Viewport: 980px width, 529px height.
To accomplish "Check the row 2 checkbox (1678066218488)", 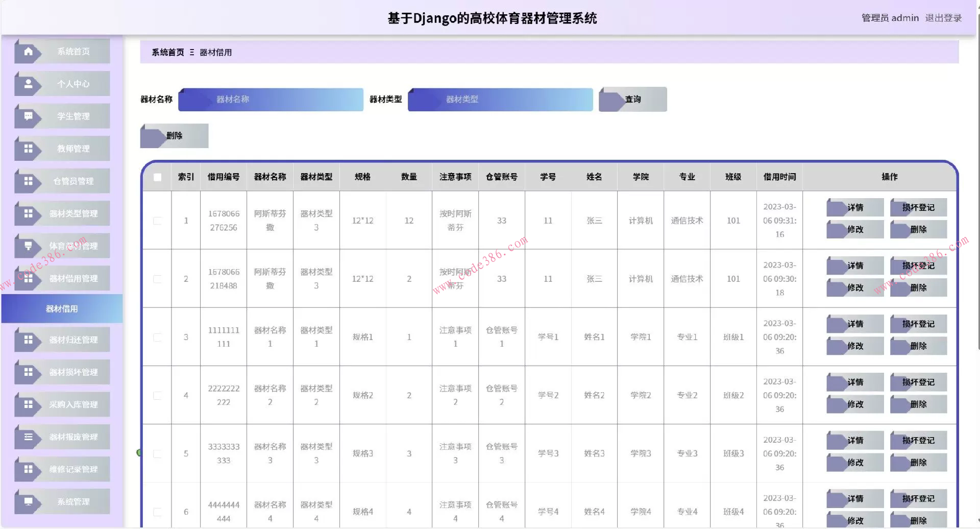I will (157, 279).
